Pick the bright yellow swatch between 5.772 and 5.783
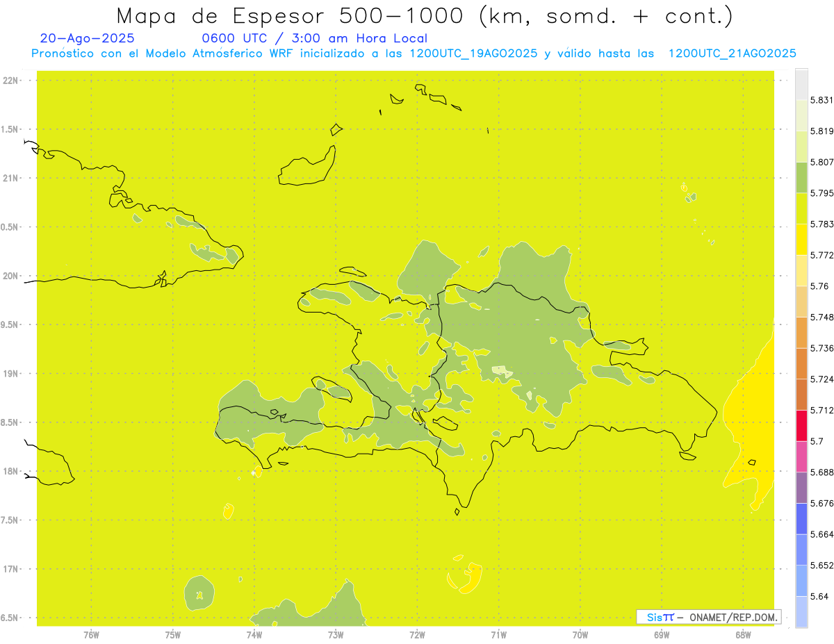834x644 pixels. [801, 239]
